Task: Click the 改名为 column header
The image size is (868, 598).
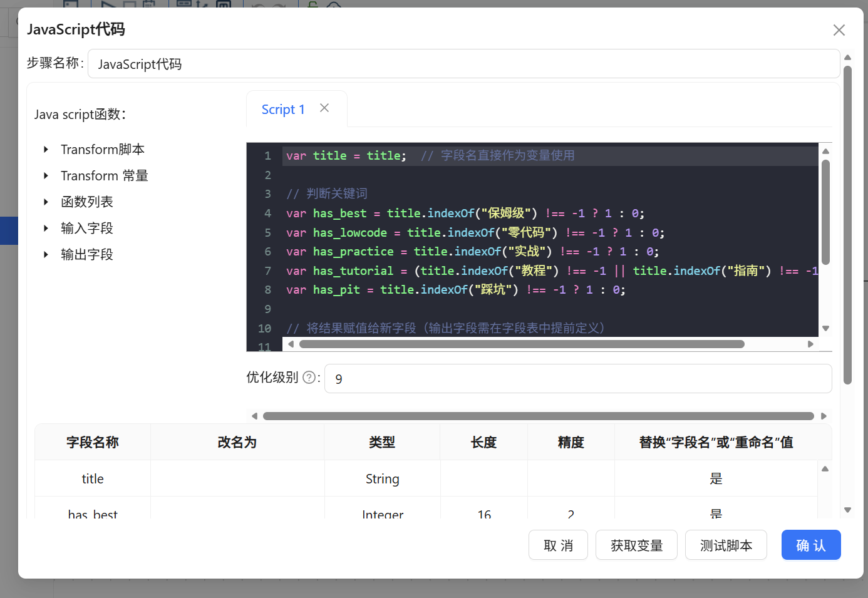Action: pyautogui.click(x=237, y=442)
